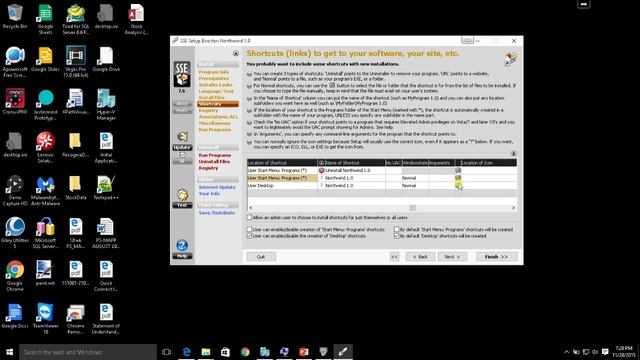
Task: Click the 'Next >' button
Action: coord(452,257)
